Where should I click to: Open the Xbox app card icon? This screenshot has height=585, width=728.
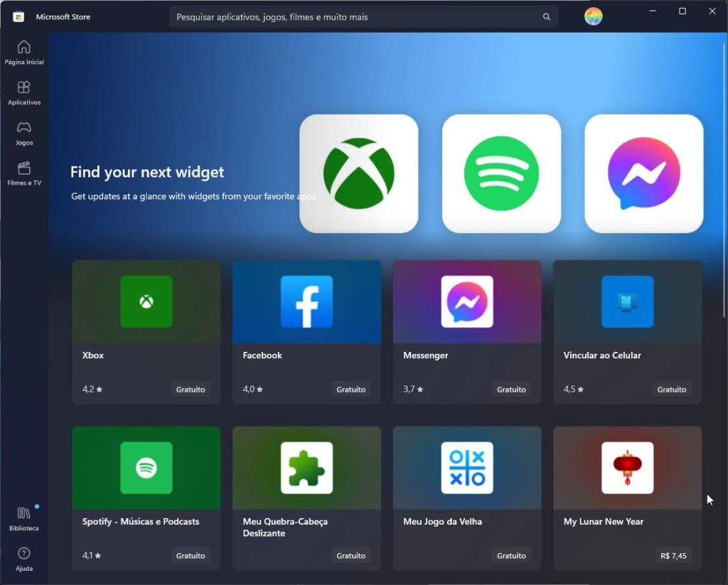click(x=146, y=302)
